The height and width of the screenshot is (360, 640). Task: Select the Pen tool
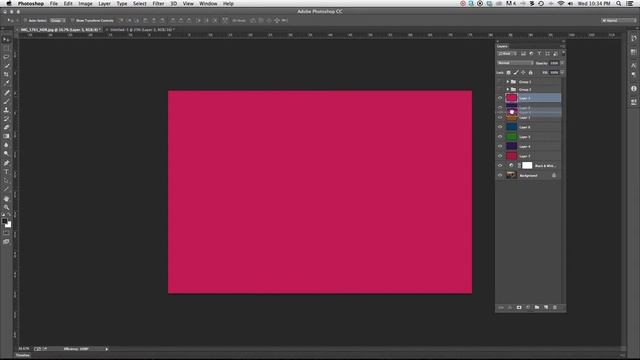pos(6,163)
